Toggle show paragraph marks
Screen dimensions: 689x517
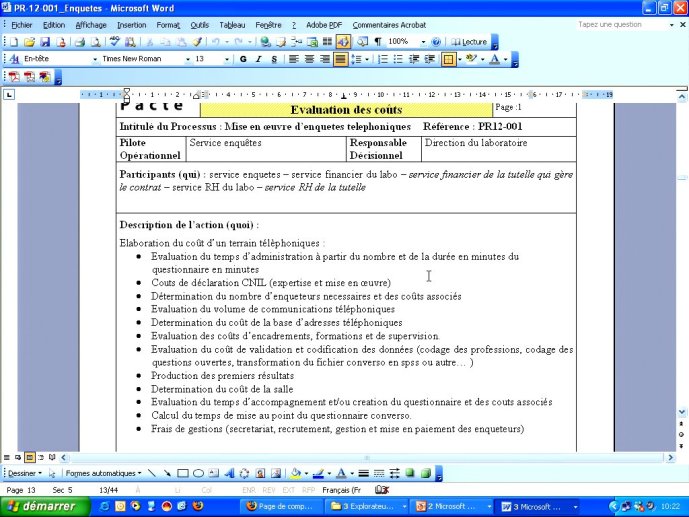pyautogui.click(x=377, y=42)
